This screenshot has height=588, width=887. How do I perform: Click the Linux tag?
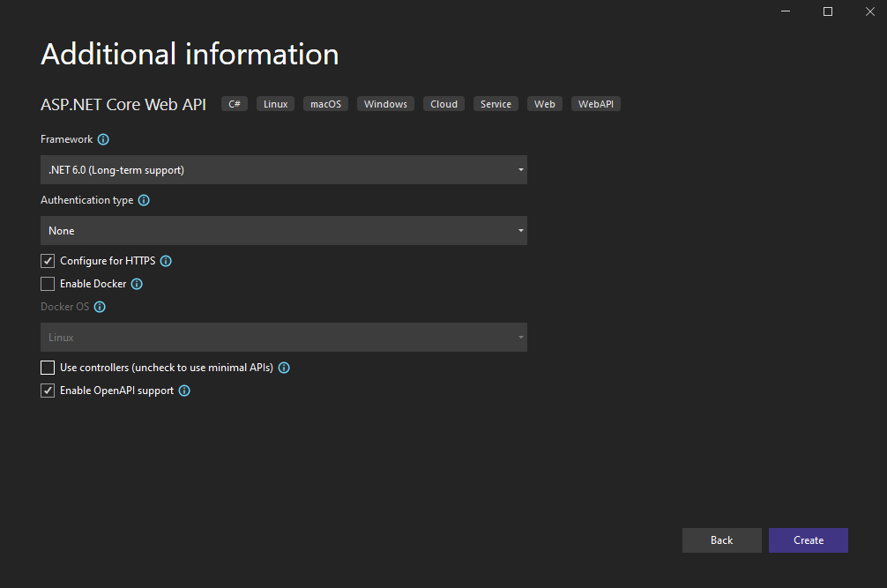coord(275,104)
